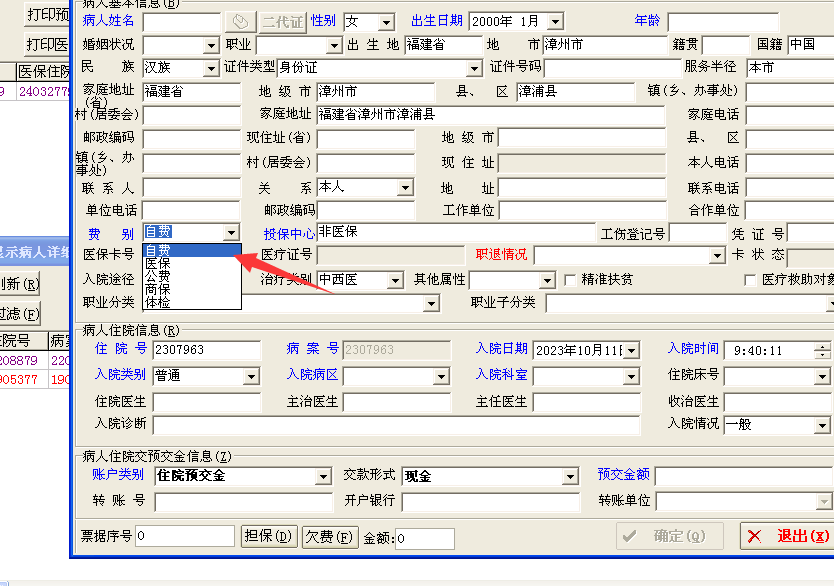The image size is (834, 586).
Task: Open the 民族 dropdown
Action: (x=211, y=69)
